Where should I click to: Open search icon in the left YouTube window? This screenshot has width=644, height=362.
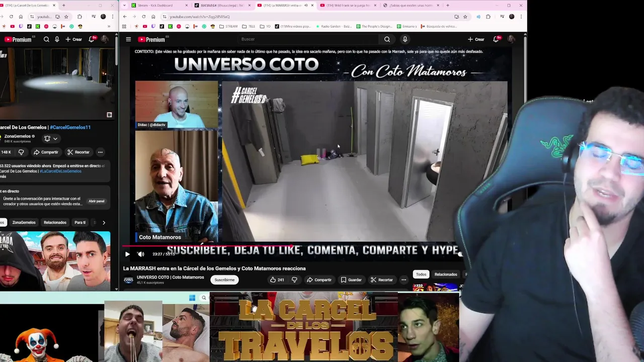click(x=46, y=39)
